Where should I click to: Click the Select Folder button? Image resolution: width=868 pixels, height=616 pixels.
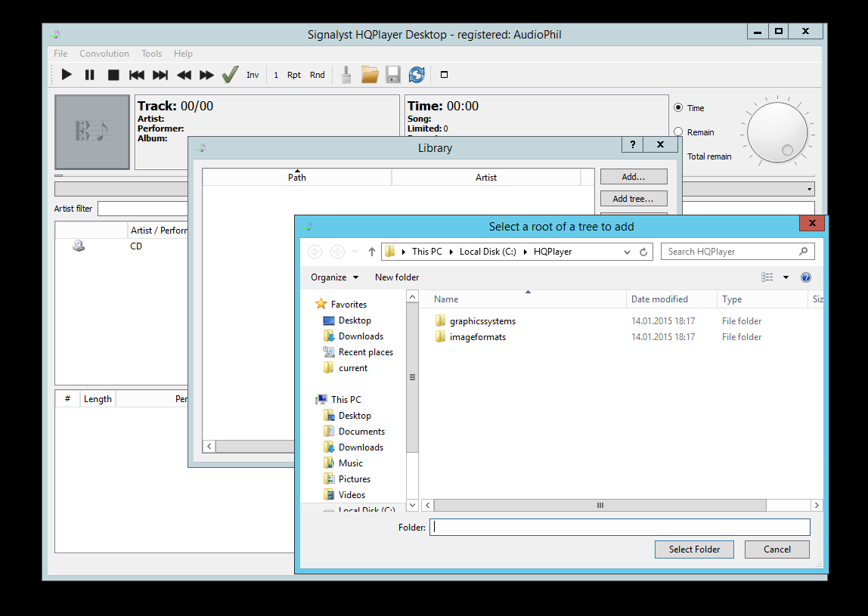(x=694, y=549)
